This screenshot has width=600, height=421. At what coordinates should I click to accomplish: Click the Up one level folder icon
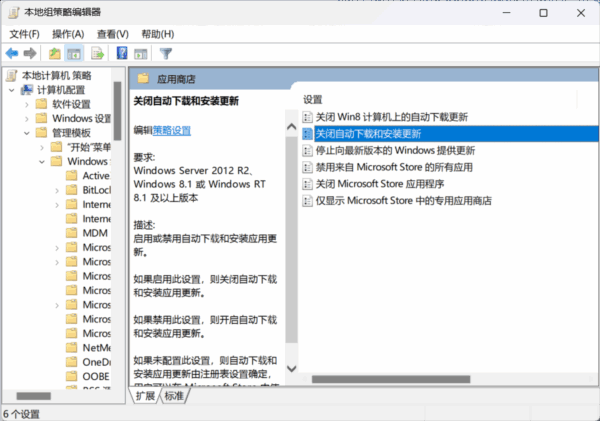54,53
